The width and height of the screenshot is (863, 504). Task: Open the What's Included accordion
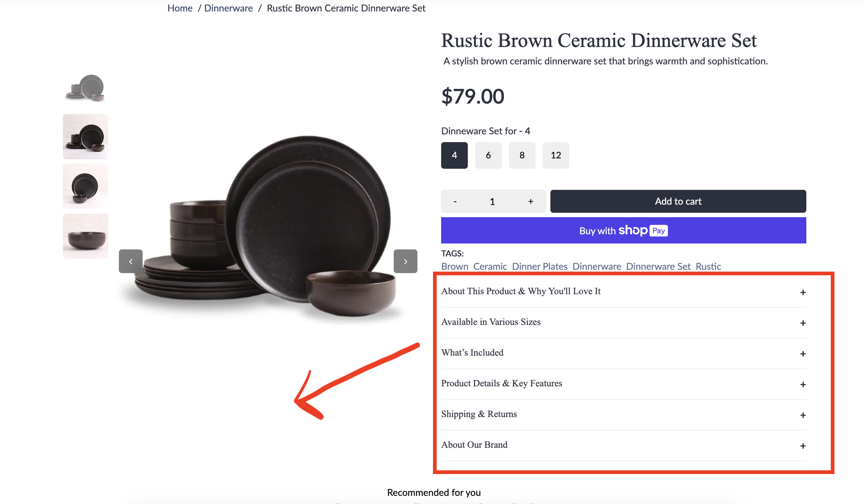point(472,353)
